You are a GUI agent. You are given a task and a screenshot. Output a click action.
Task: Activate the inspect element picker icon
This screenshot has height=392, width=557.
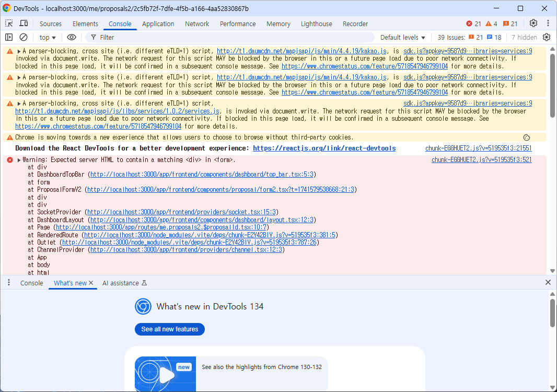coord(9,24)
